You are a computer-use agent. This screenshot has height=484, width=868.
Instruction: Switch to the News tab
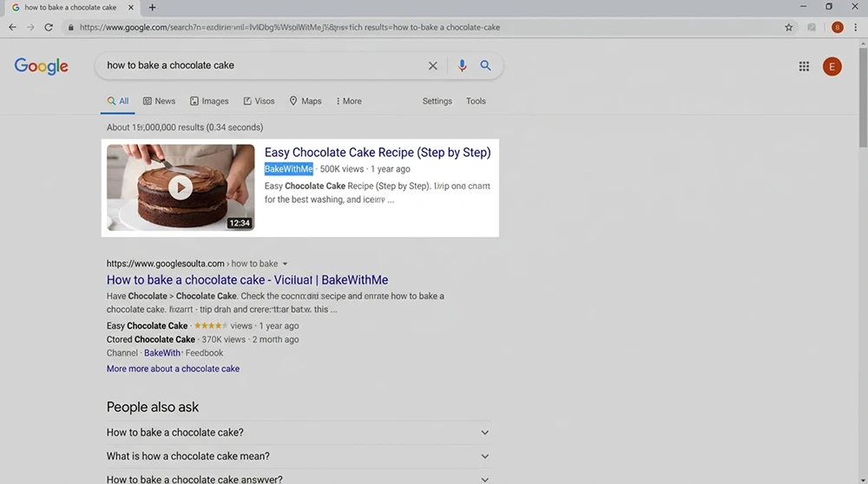[x=159, y=101]
